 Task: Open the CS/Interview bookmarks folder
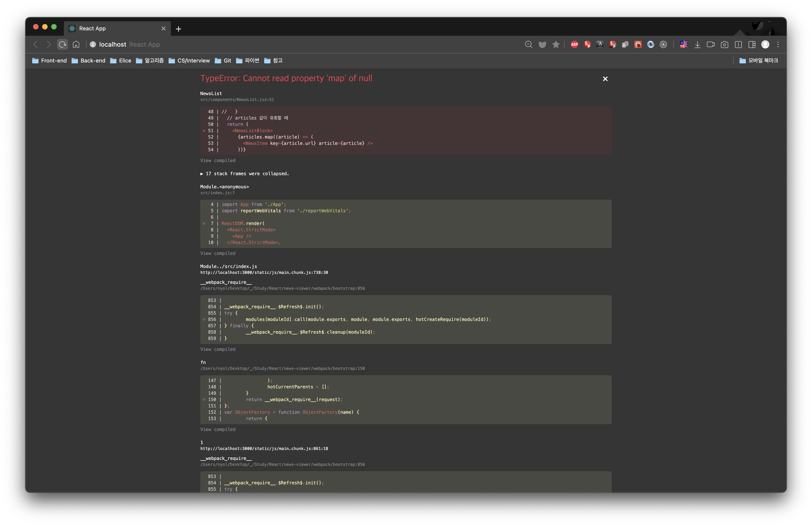(x=189, y=61)
